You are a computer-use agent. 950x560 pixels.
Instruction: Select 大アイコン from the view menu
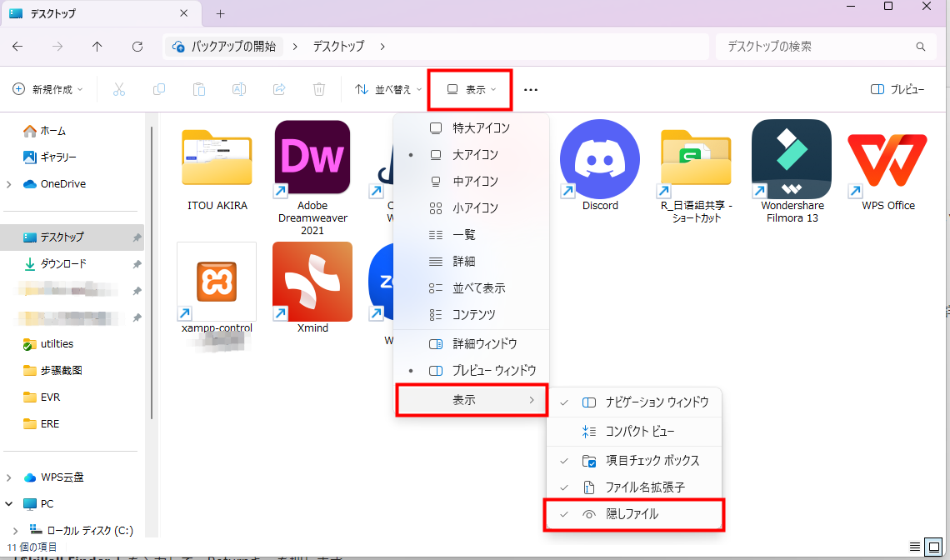472,154
